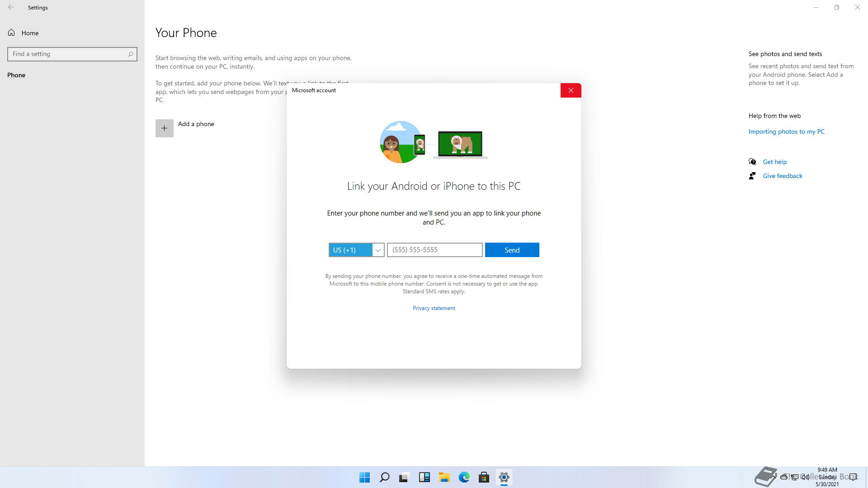Open taskbar Search
This screenshot has width=868, height=488.
pyautogui.click(x=385, y=477)
